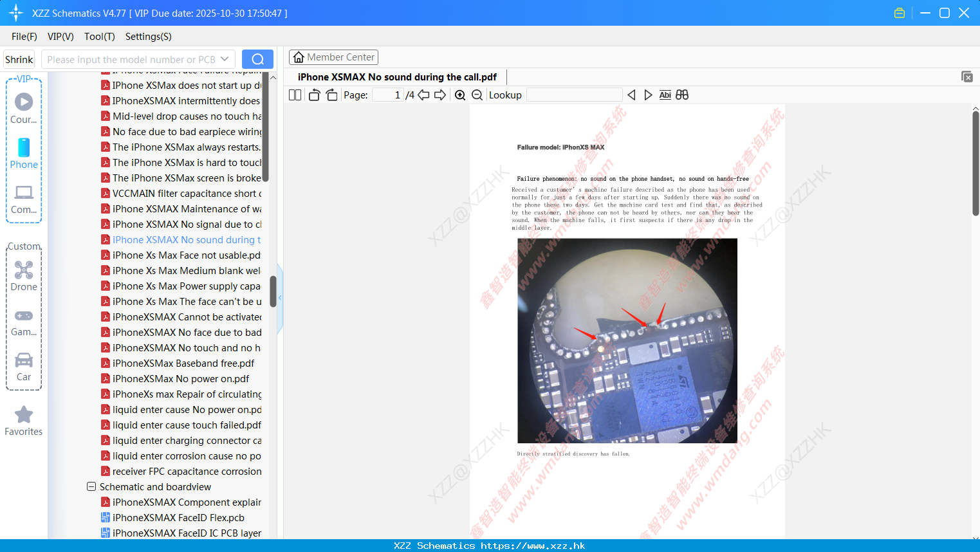
Task: Click the blue search button
Action: [257, 59]
